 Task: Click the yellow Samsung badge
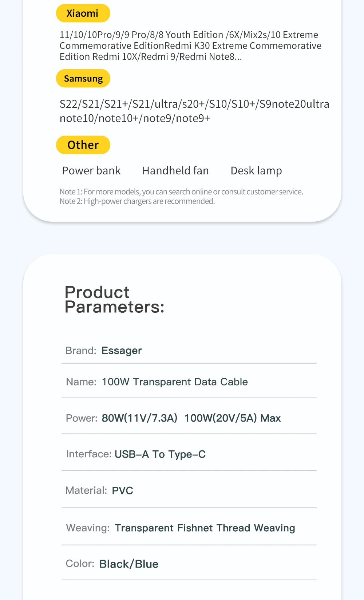pos(83,79)
